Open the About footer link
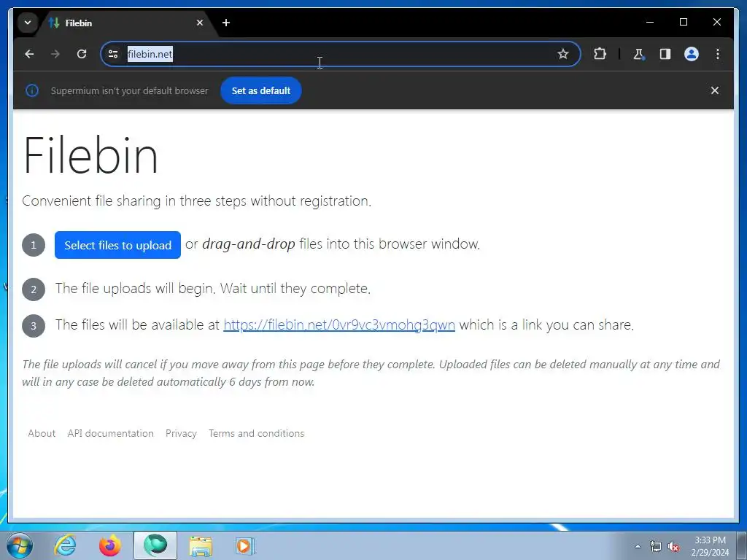This screenshot has height=560, width=747. click(x=42, y=433)
